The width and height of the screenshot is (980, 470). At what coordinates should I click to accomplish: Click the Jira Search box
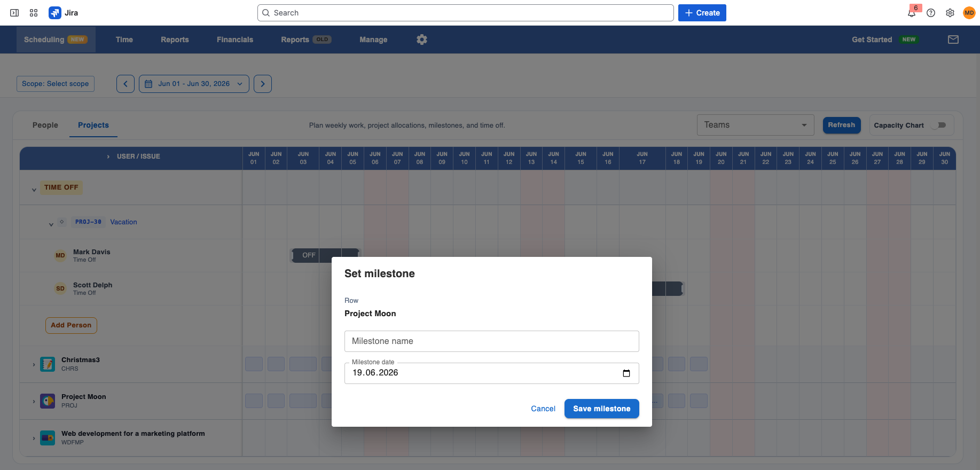click(x=465, y=13)
